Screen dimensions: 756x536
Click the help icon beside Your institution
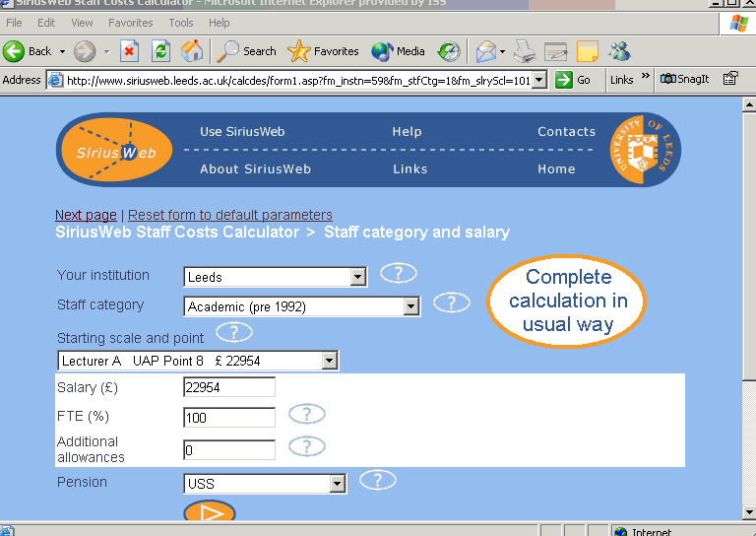[x=398, y=274]
